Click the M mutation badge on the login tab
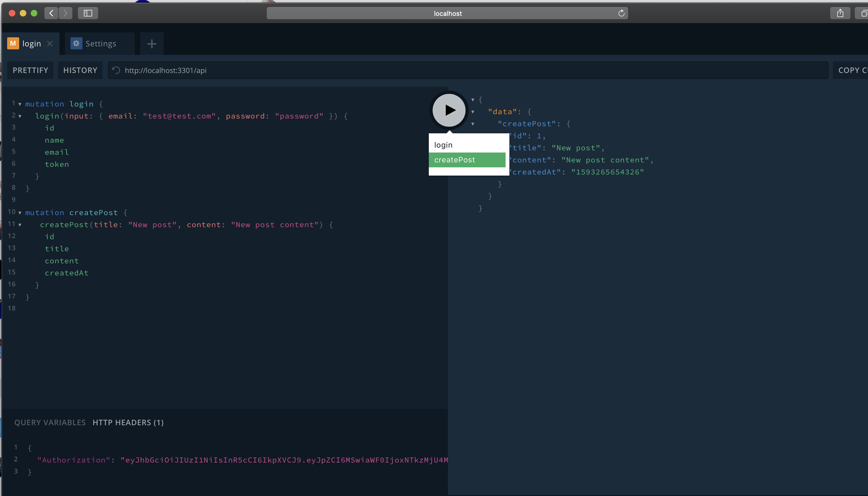868x496 pixels. pyautogui.click(x=13, y=43)
